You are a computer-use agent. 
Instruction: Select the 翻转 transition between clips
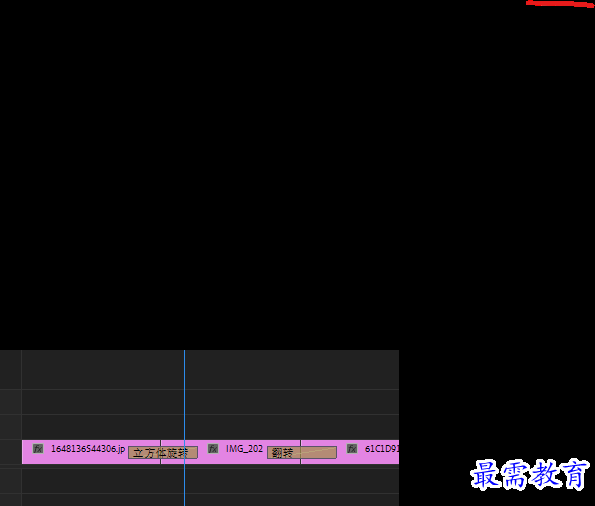(x=302, y=452)
